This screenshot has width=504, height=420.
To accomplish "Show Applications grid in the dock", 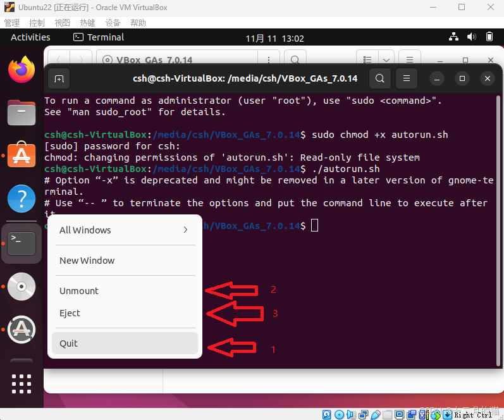I will tap(22, 384).
